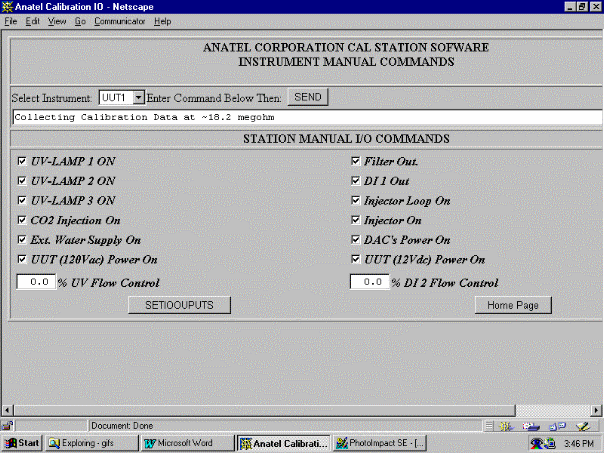Switch to the PhotoImpact SE taskbar button

click(380, 443)
